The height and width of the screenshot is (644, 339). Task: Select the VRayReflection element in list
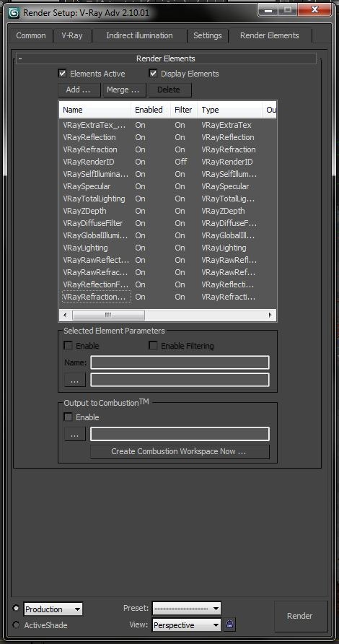pyautogui.click(x=167, y=137)
